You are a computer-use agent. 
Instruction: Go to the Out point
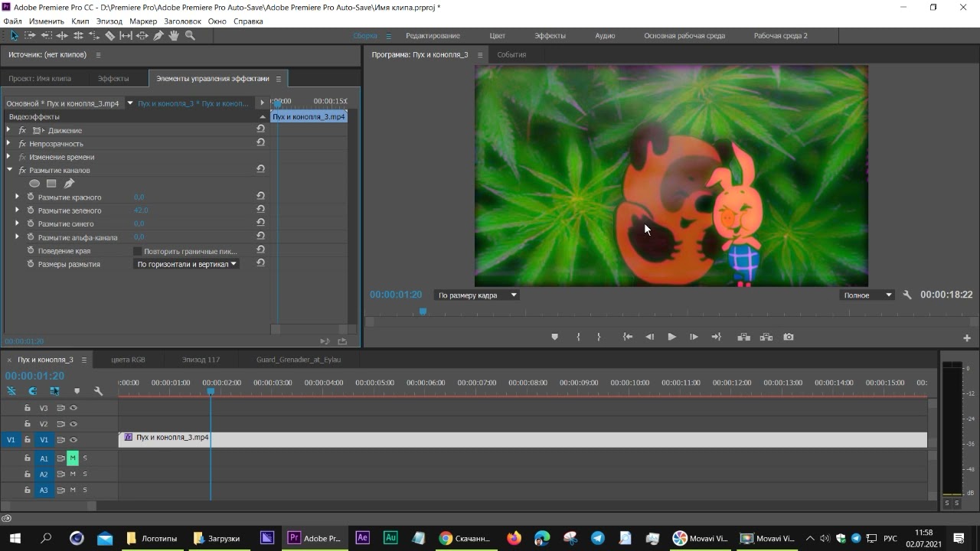tap(717, 337)
